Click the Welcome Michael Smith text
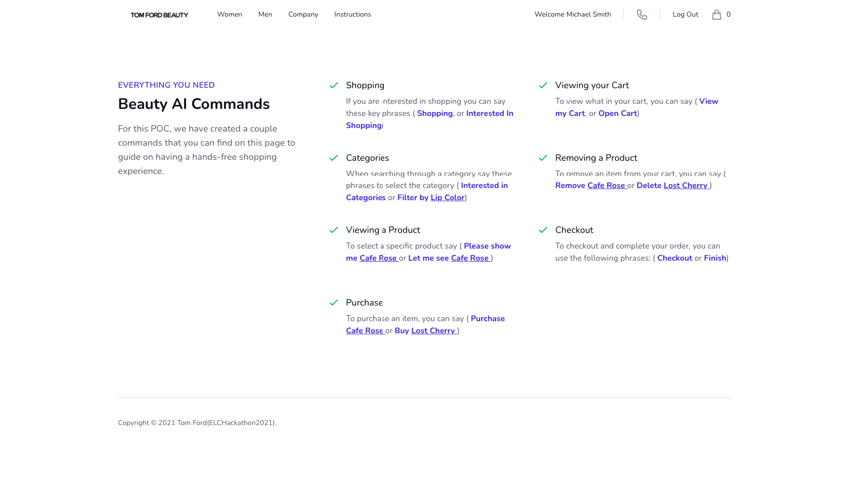The height and width of the screenshot is (477, 868). 572,14
